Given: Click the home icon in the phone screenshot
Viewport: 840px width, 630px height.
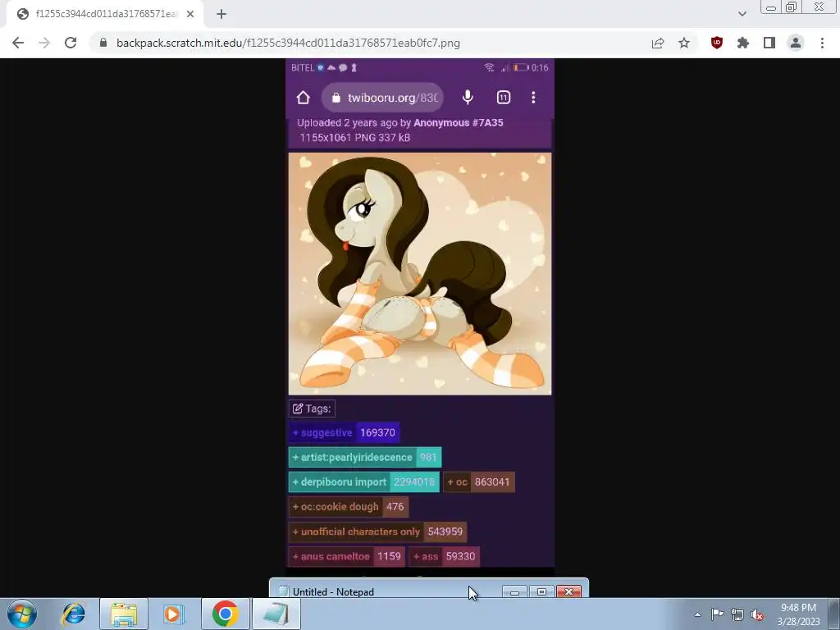Looking at the screenshot, I should tap(304, 98).
